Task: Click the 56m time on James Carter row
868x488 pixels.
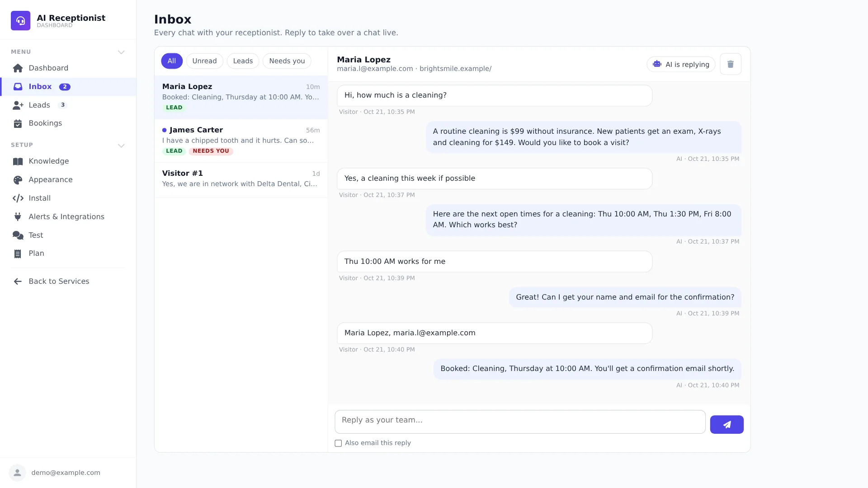Action: [313, 131]
